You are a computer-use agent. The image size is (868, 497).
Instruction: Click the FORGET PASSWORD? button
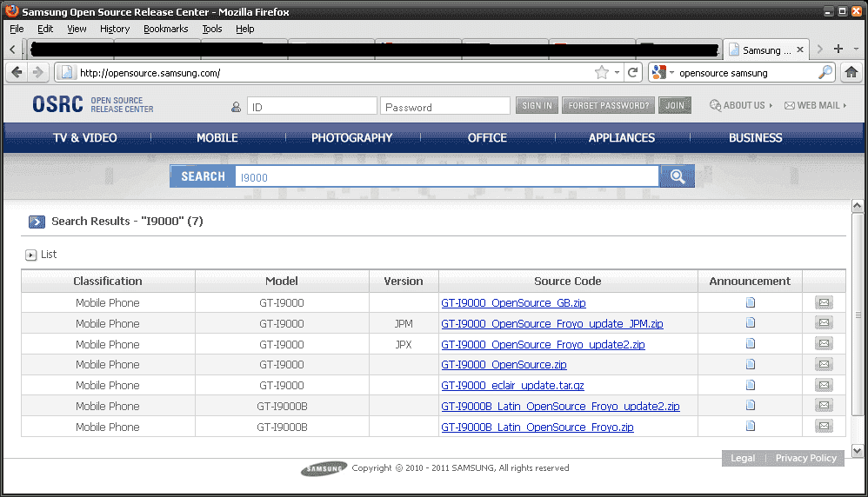click(x=608, y=105)
